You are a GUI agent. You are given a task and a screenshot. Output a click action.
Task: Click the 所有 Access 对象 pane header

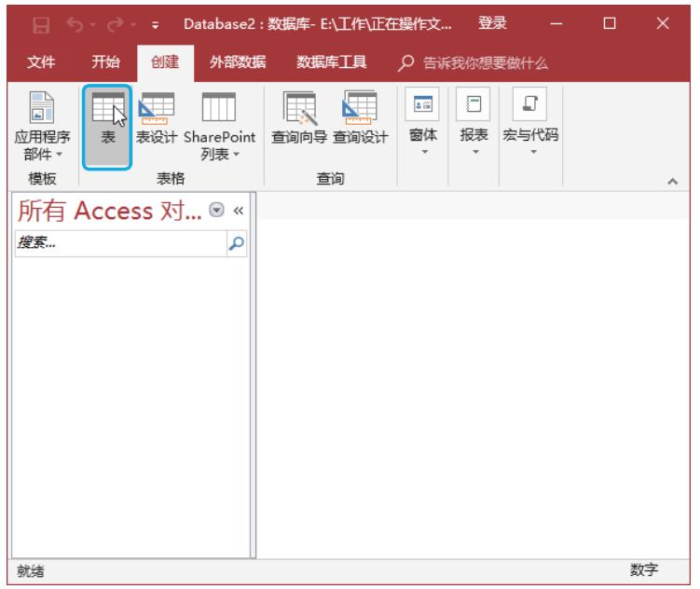coord(110,211)
